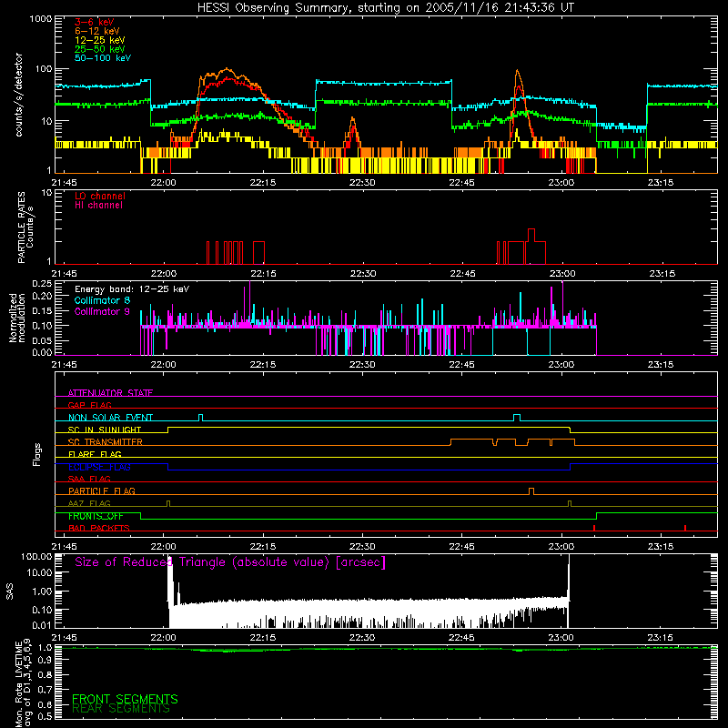The image size is (728, 728).
Task: Select the Collimator 9 legend label
Action: [x=102, y=311]
